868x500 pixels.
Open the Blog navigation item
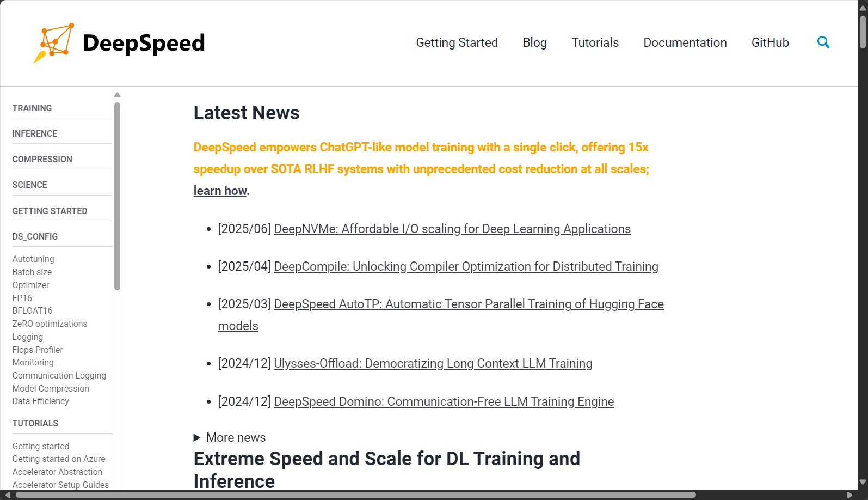pos(535,42)
